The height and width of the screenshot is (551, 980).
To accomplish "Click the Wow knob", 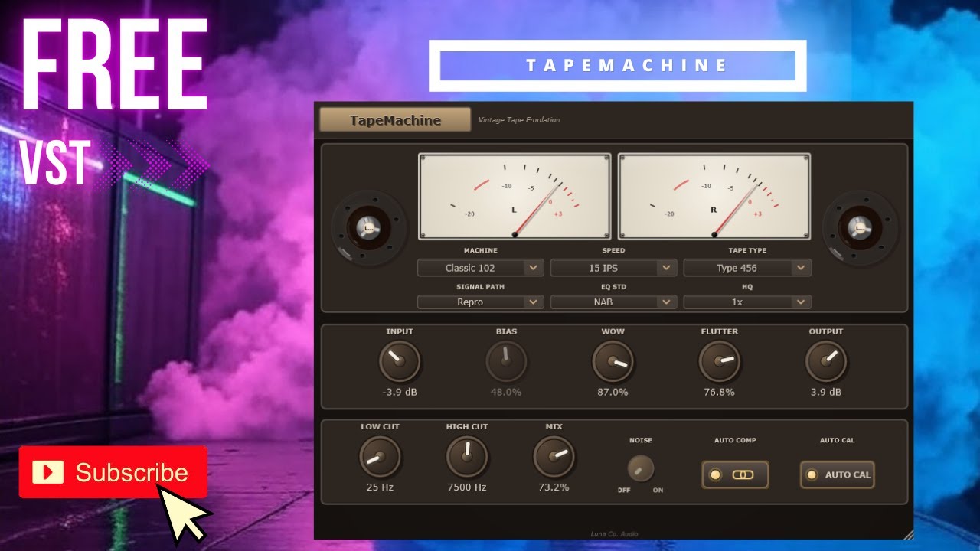I will pyautogui.click(x=612, y=361).
